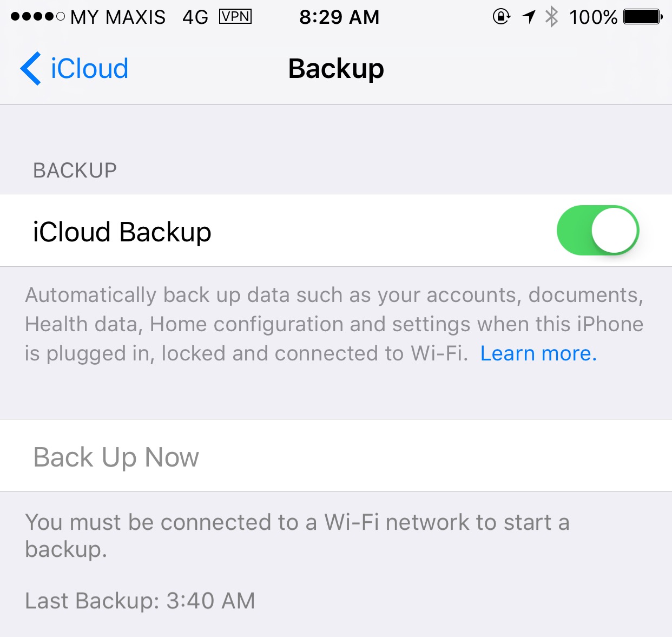Tap the 8:29 AM clock
The image size is (672, 637).
(x=339, y=17)
